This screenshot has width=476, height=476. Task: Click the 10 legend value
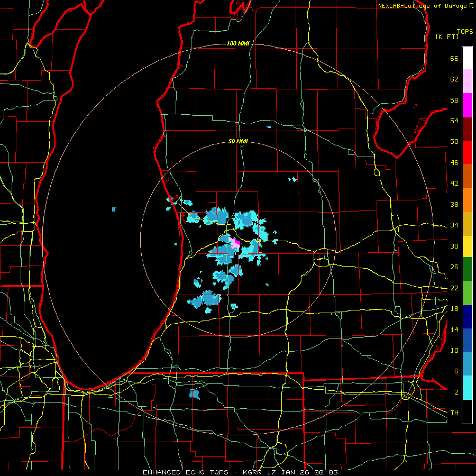coord(454,351)
